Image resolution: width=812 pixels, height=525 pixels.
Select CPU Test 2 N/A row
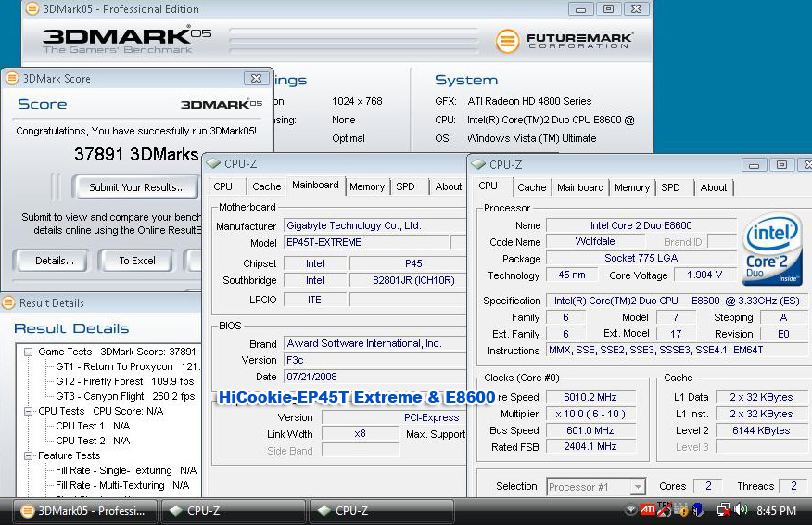[x=93, y=441]
